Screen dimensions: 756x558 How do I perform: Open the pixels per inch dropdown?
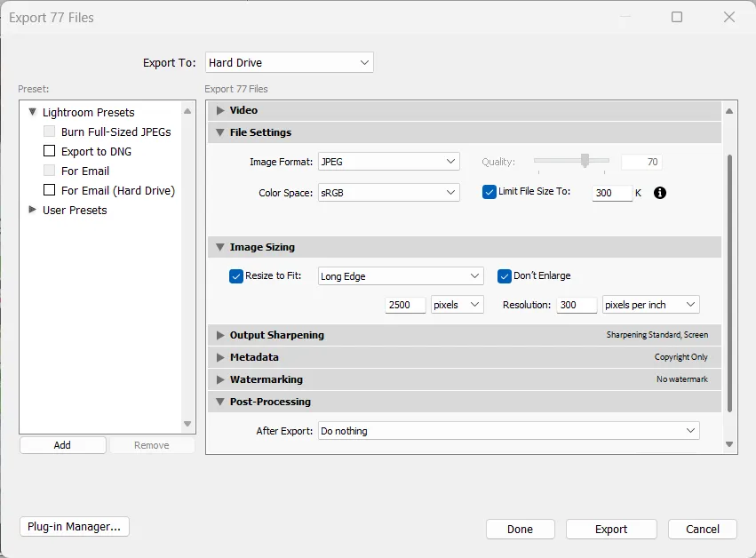point(651,305)
